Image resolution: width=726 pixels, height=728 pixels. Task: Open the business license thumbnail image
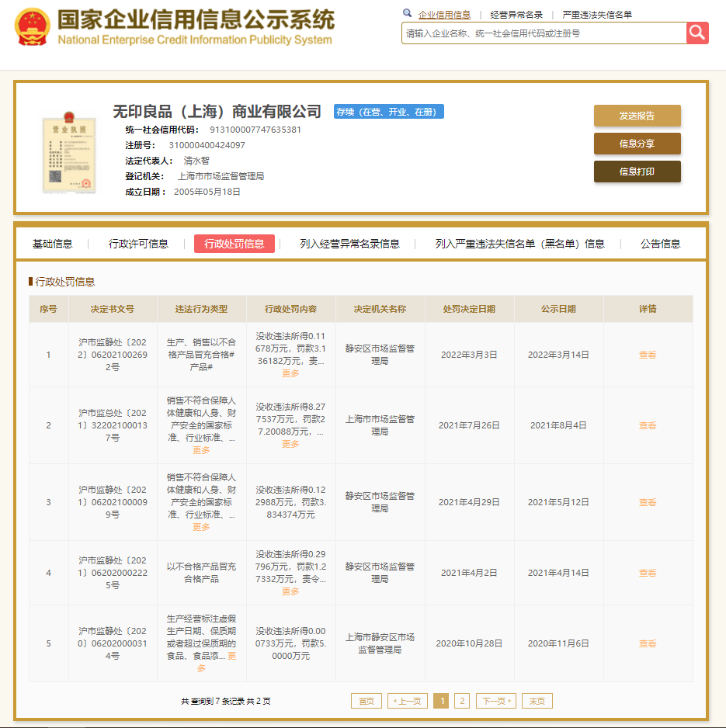pyautogui.click(x=68, y=152)
